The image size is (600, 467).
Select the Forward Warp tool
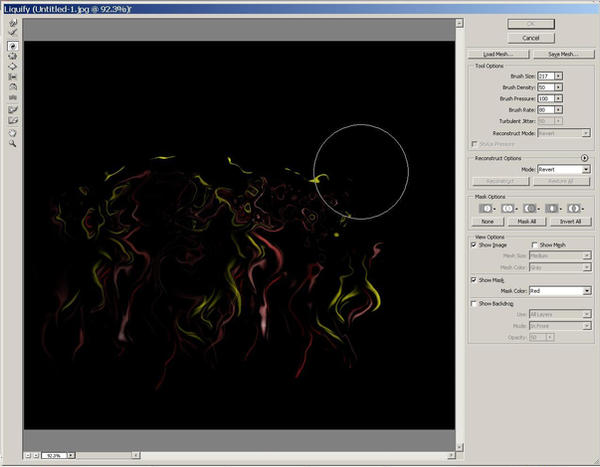tap(13, 23)
